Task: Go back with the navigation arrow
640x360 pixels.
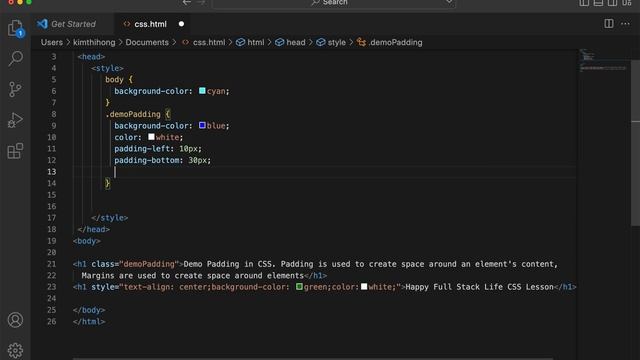Action: pyautogui.click(x=187, y=2)
